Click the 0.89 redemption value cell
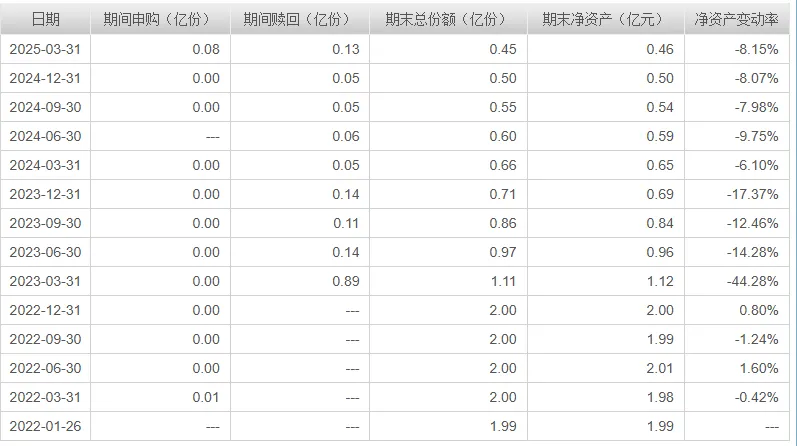 (x=300, y=281)
